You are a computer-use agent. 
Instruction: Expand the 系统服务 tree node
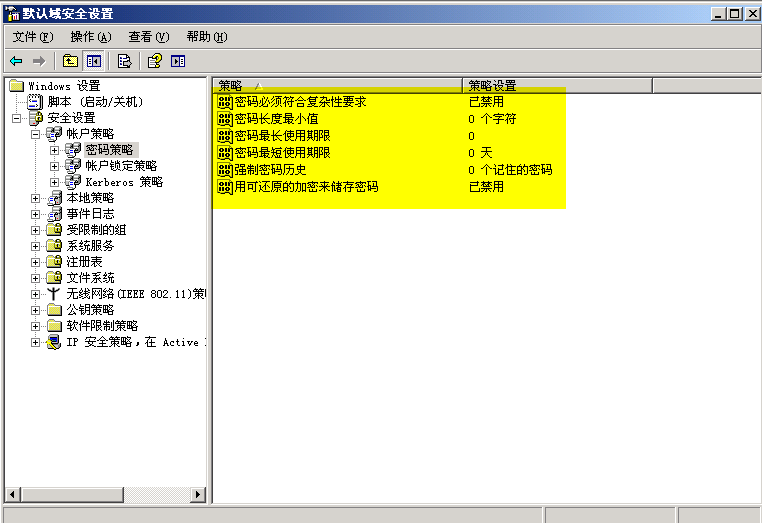tap(35, 246)
